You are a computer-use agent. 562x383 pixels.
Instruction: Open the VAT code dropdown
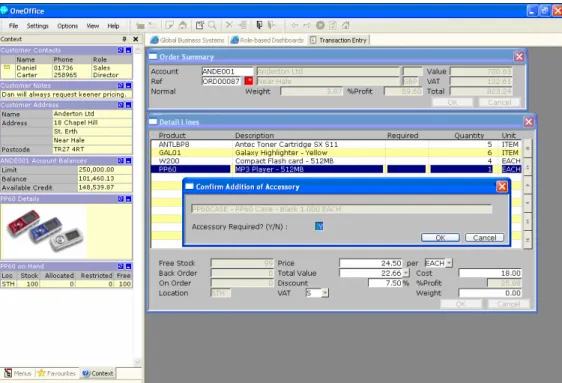pyautogui.click(x=324, y=293)
